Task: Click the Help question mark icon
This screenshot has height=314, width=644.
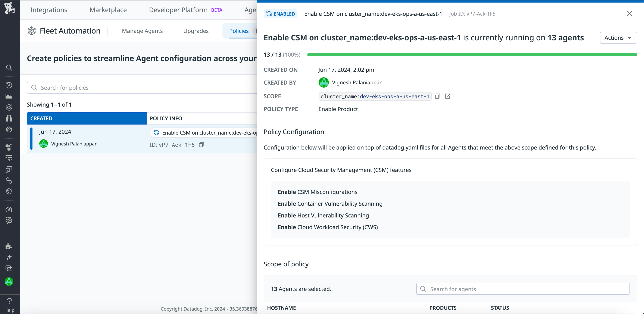Action: pyautogui.click(x=9, y=301)
